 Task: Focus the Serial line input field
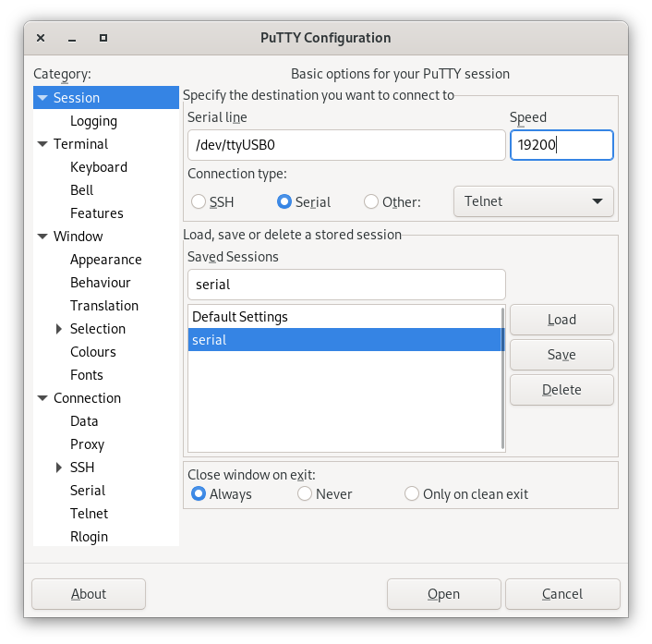tap(346, 145)
